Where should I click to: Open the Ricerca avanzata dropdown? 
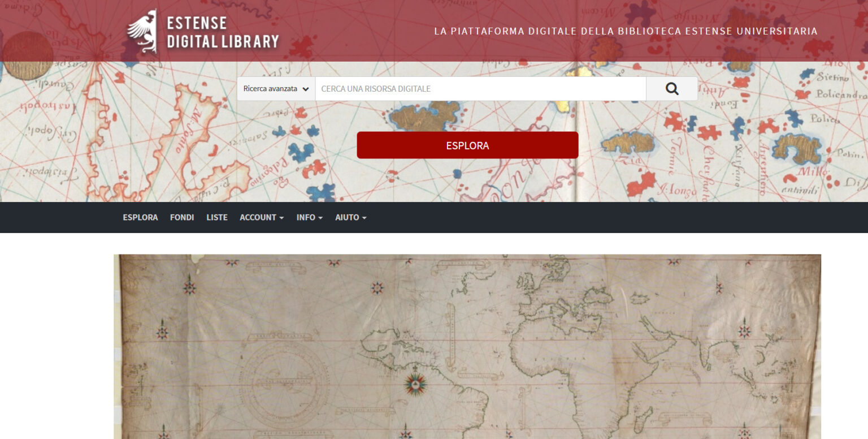point(276,89)
